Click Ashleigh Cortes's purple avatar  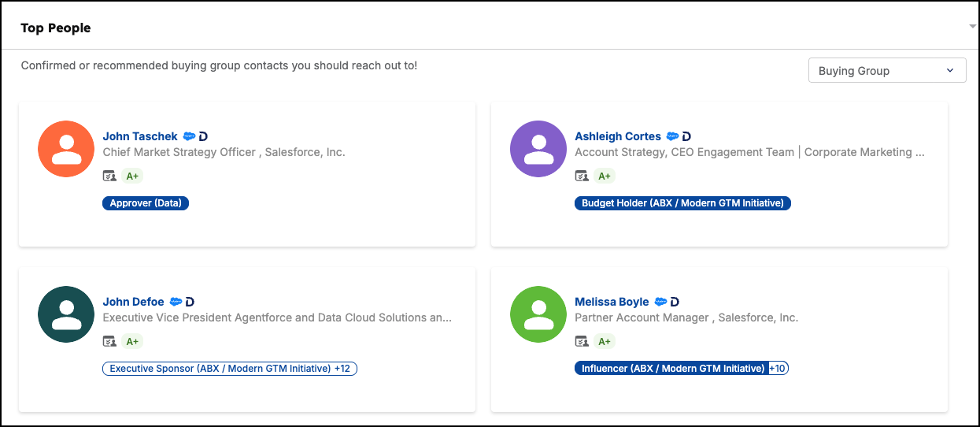pos(538,149)
